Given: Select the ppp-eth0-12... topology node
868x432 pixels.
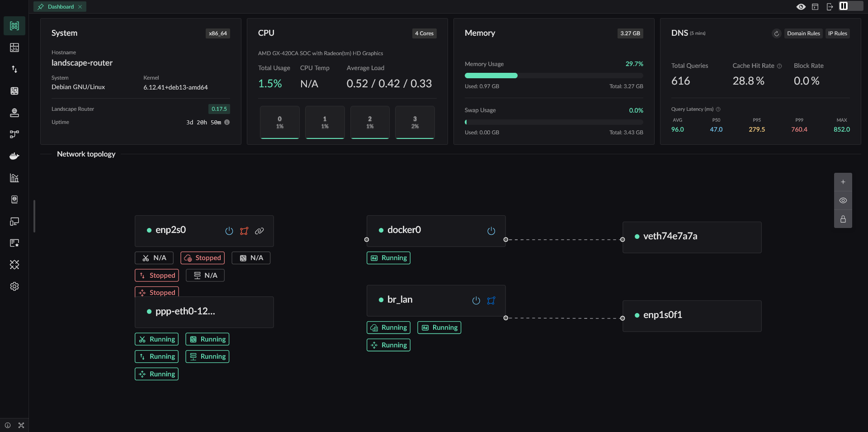Looking at the screenshot, I should tap(204, 312).
